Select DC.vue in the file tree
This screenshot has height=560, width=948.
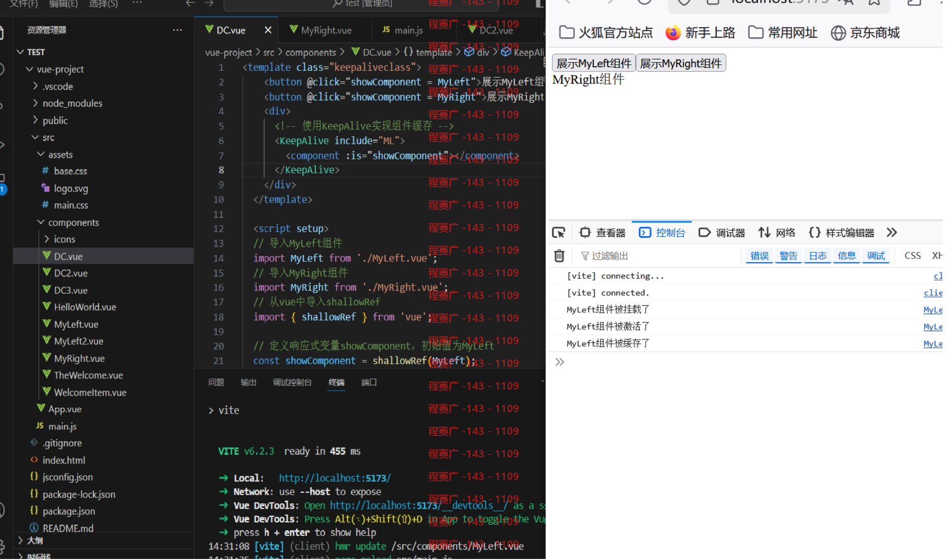pyautogui.click(x=68, y=256)
